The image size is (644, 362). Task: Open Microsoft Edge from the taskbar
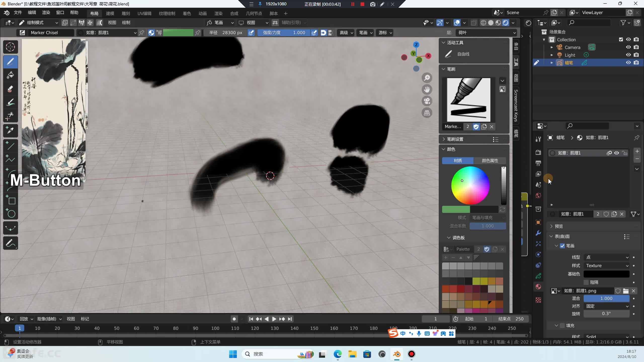click(338, 354)
